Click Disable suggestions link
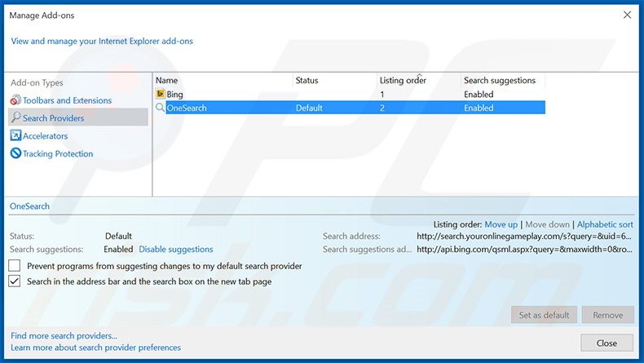 [x=176, y=249]
